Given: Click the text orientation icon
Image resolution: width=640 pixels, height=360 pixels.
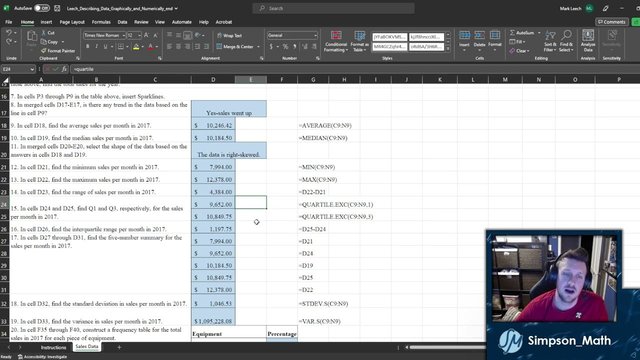Looking at the screenshot, I should tap(198, 36).
